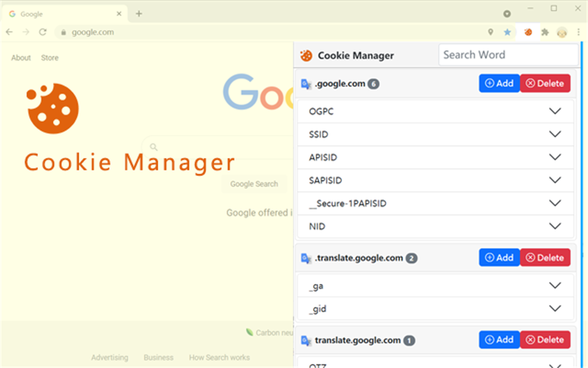Screen dimensions: 588x368
Task: Click the Search Word input field
Action: 509,55
